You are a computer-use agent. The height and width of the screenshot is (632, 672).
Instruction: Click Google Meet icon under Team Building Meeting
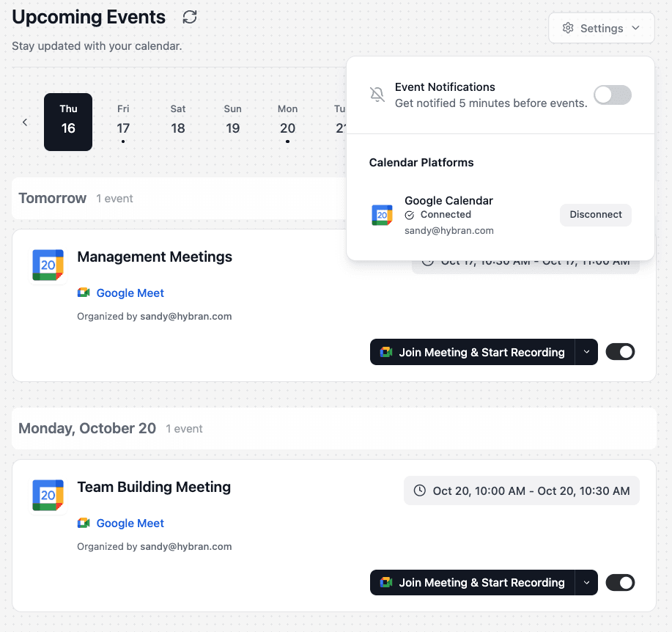point(84,523)
